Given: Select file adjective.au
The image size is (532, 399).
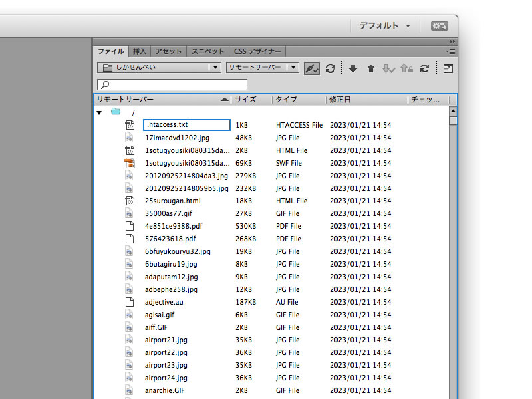Looking at the screenshot, I should coord(164,302).
